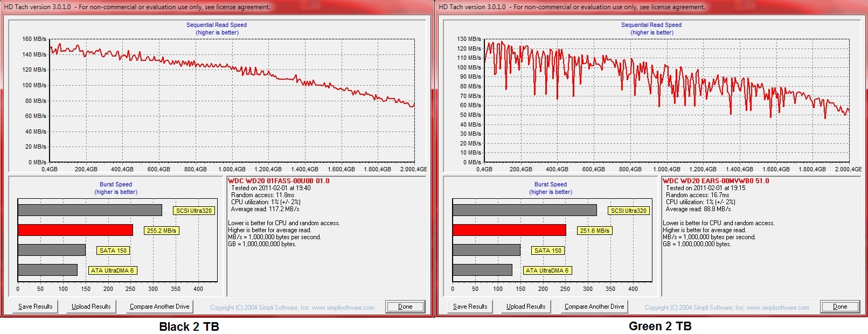Screen dimensions: 868x334
Task: Click Save Results for the Black 2 TB drive
Action: coord(36,307)
